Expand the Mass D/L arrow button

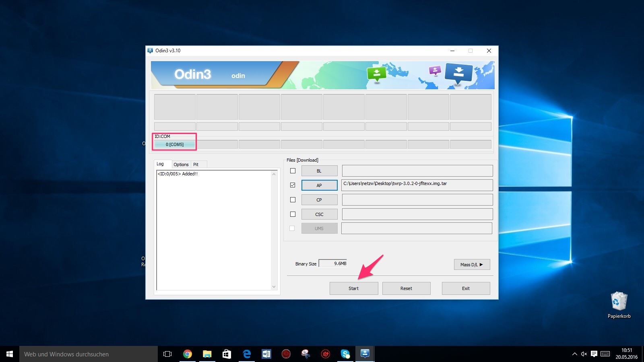tap(472, 265)
